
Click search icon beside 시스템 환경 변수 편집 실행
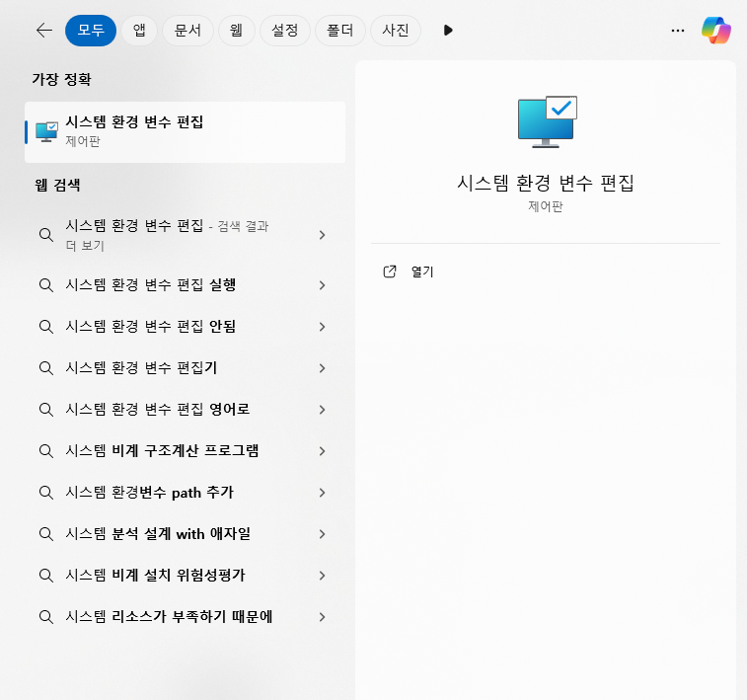(46, 285)
